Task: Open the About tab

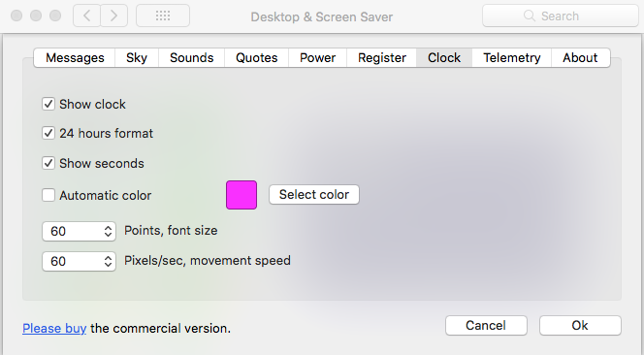Action: (580, 57)
